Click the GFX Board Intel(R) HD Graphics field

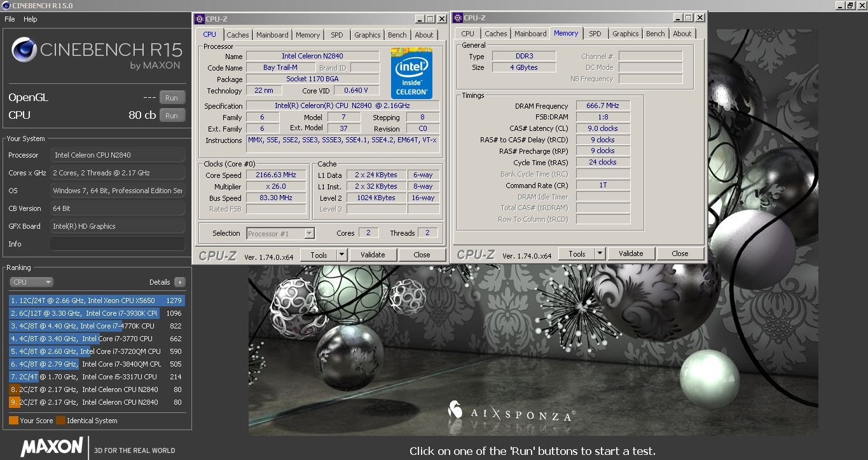[118, 226]
